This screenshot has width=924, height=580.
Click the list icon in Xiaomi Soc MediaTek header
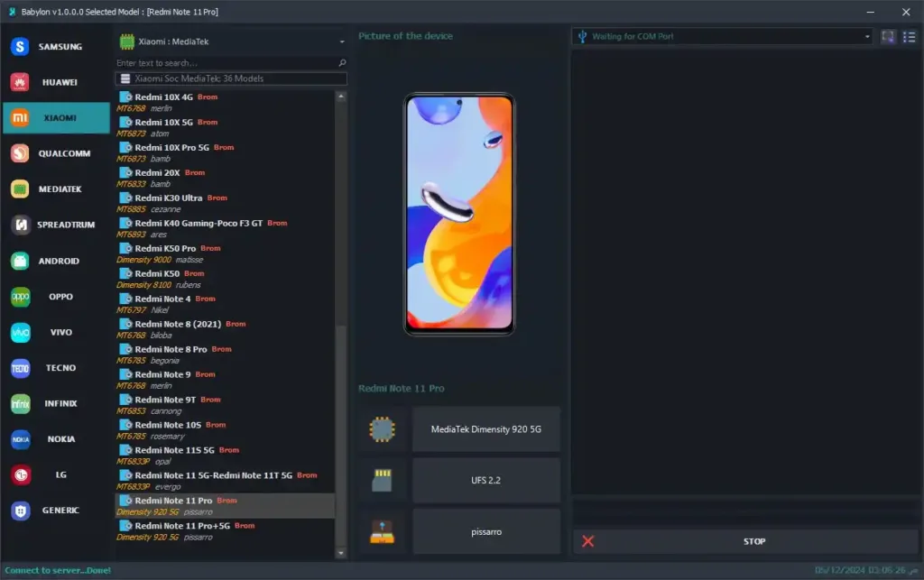[x=125, y=78]
